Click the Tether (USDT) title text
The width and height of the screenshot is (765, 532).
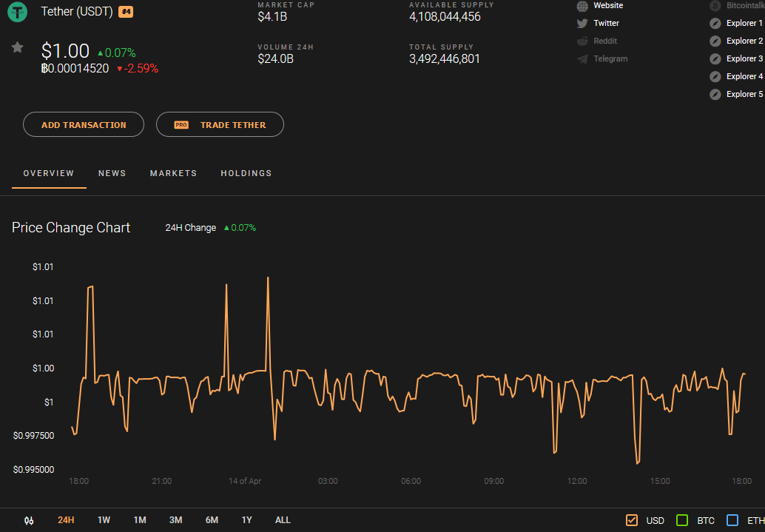coord(77,11)
